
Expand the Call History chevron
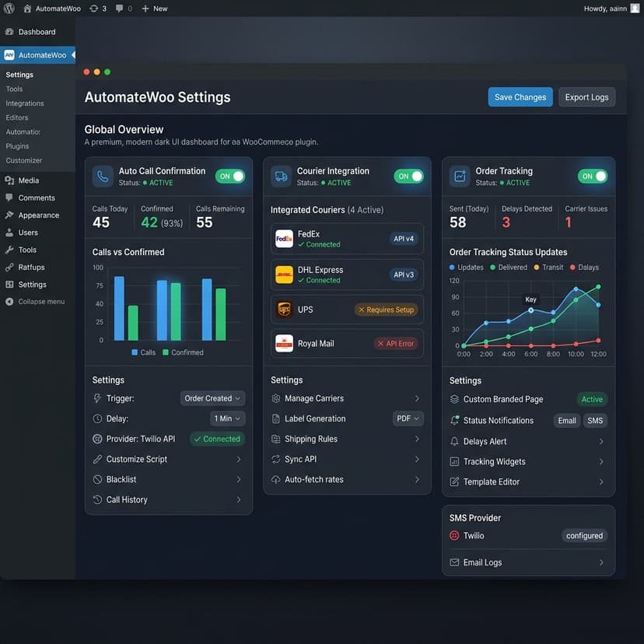click(x=239, y=499)
